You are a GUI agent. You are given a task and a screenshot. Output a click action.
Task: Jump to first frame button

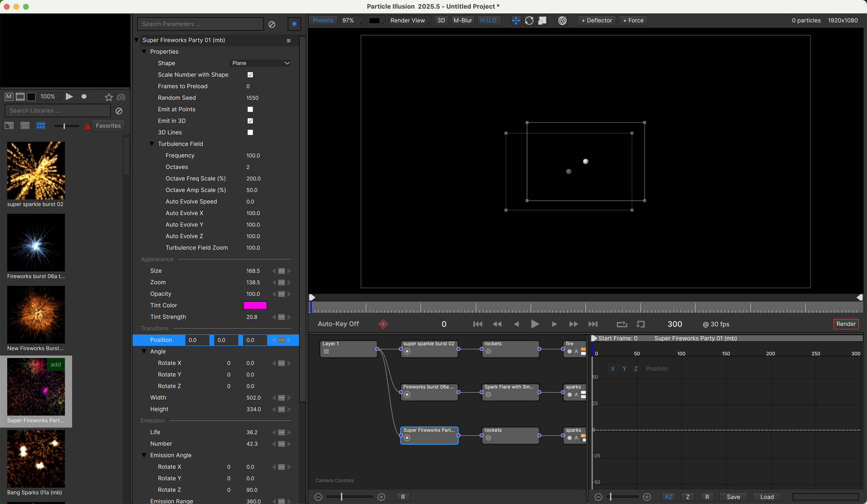tap(477, 324)
